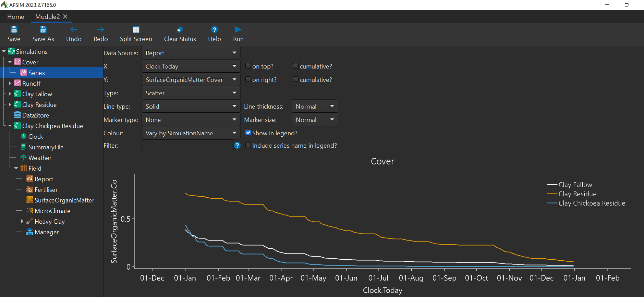Select the Report node icon
Screen dimensions: 644x297
30,179
